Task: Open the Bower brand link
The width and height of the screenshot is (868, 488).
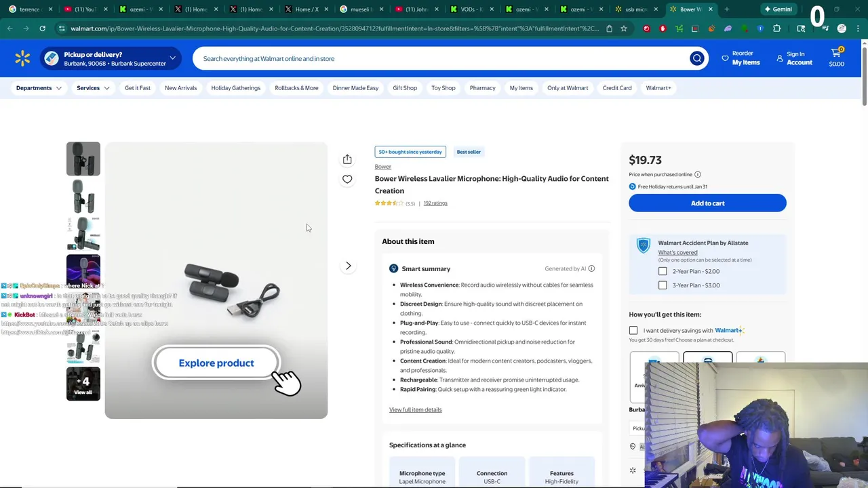Action: (x=382, y=167)
